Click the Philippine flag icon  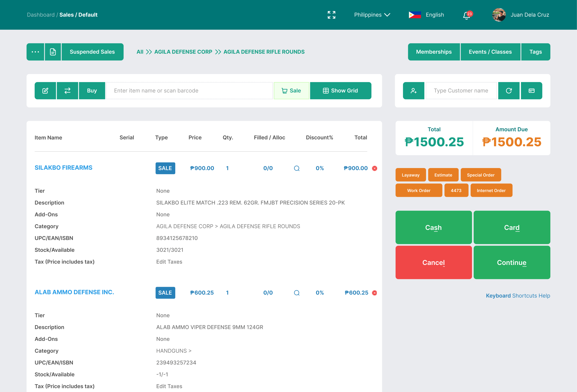pos(415,15)
